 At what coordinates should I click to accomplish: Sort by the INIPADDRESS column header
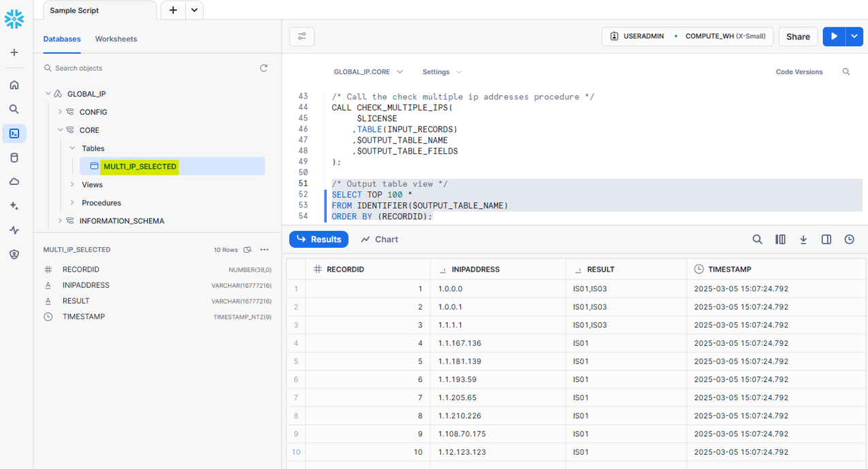point(498,270)
